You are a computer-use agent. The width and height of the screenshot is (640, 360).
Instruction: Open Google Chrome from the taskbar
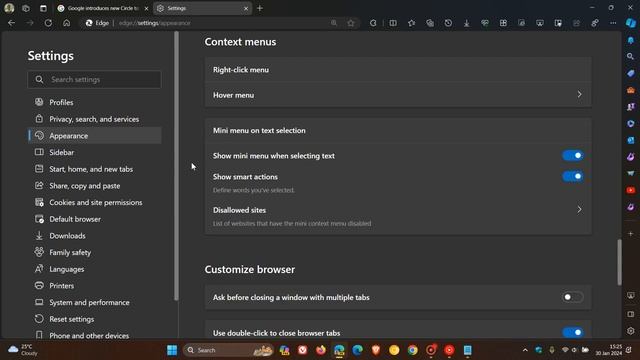pos(412,350)
